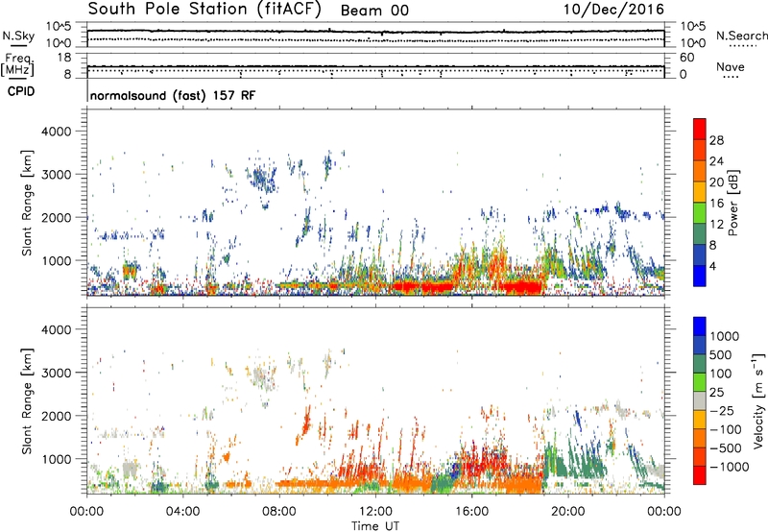Click the blue bottom segment of power colorbar

[700, 276]
